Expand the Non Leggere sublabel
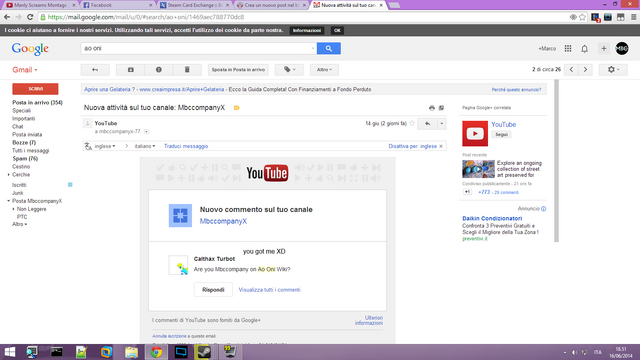This screenshot has width=640, height=360. [13, 209]
